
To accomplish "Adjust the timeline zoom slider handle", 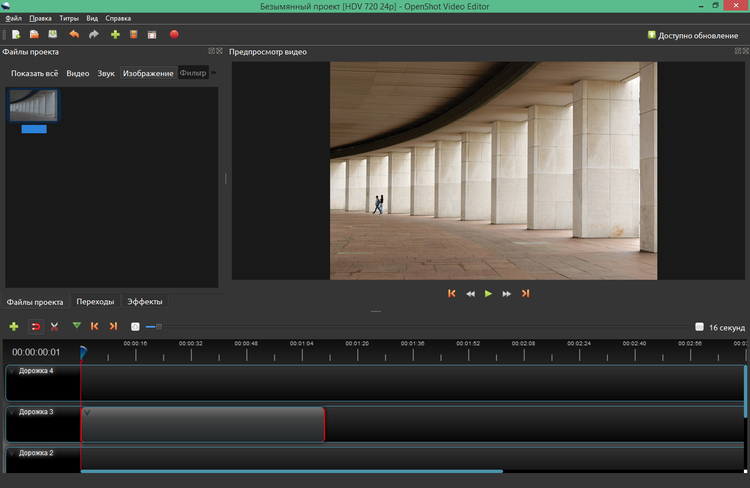I will (x=159, y=327).
